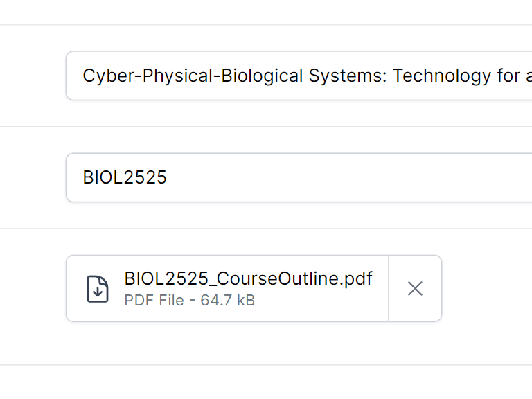Click the download file icon

point(98,289)
